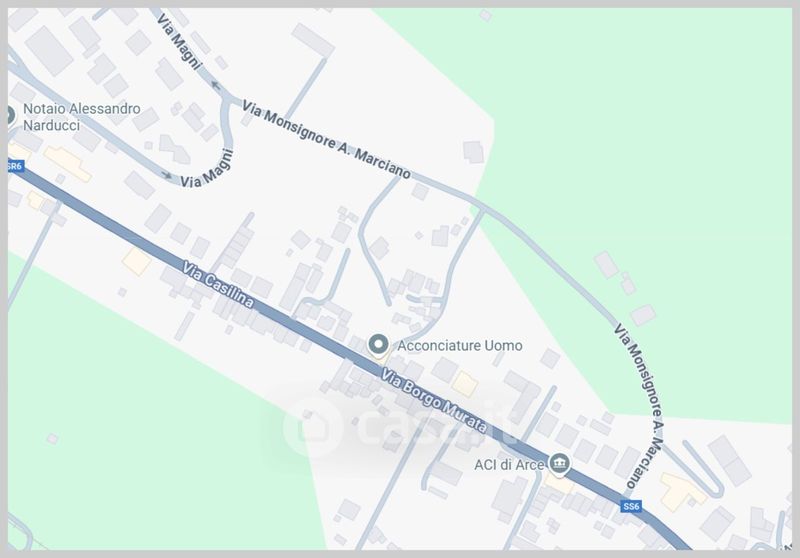The width and height of the screenshot is (800, 558).
Task: Click the SR6 road shield badge
Action: [x=15, y=166]
